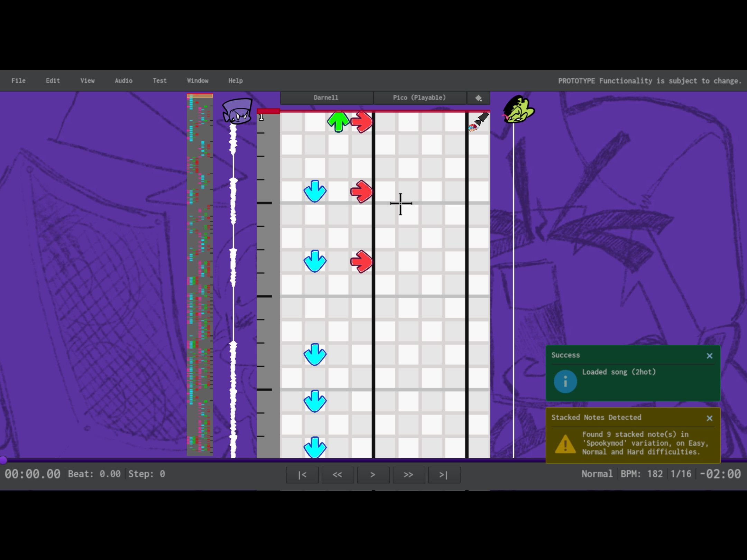Click the red right-arrow note in the first row

click(361, 122)
